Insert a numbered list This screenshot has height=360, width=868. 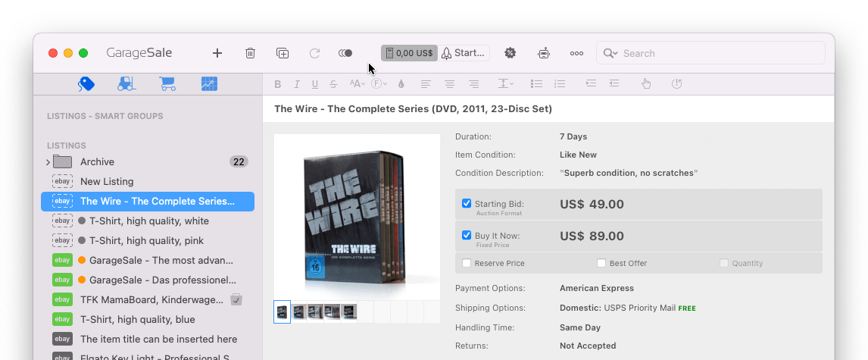[560, 83]
